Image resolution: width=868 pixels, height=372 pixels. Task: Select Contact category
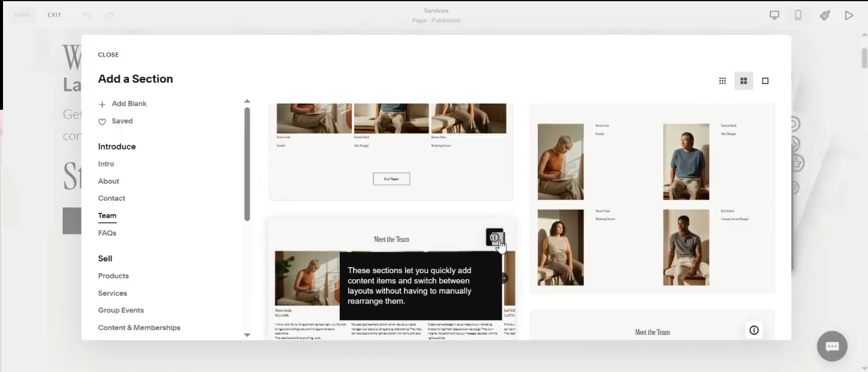(x=111, y=198)
